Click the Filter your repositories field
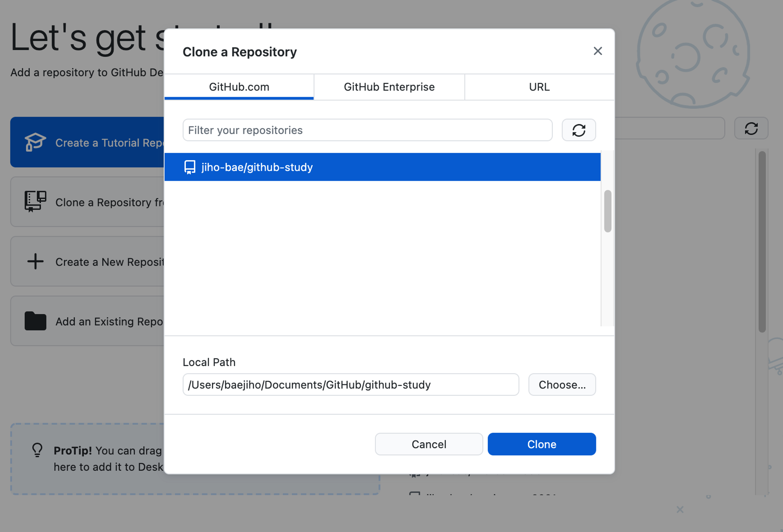Screen dimensions: 783x532 point(367,130)
